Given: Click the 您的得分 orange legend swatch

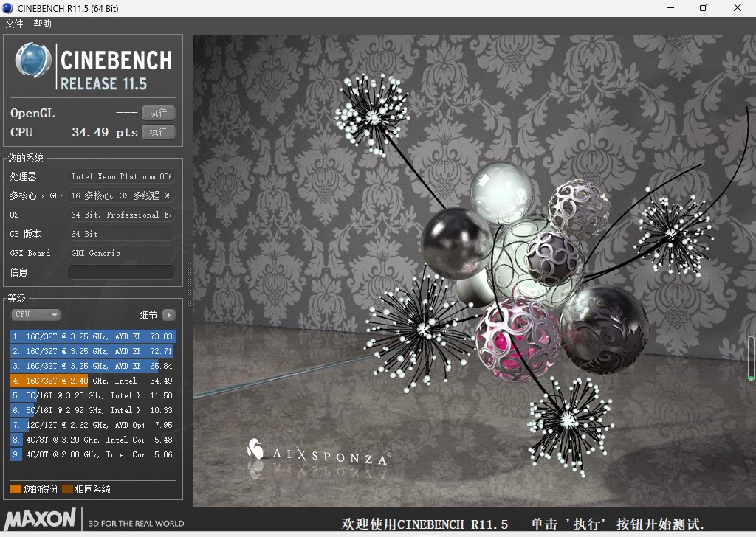Looking at the screenshot, I should pos(16,489).
